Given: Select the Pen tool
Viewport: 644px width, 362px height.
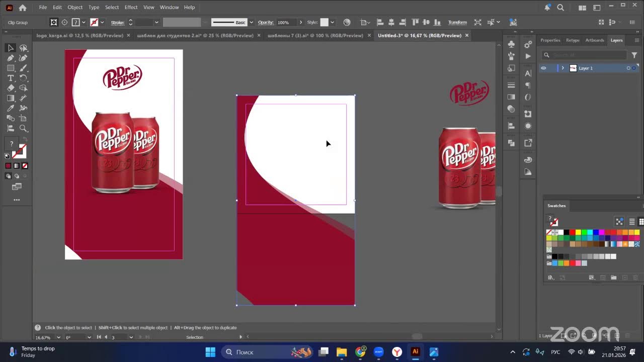Looking at the screenshot, I should (x=11, y=58).
